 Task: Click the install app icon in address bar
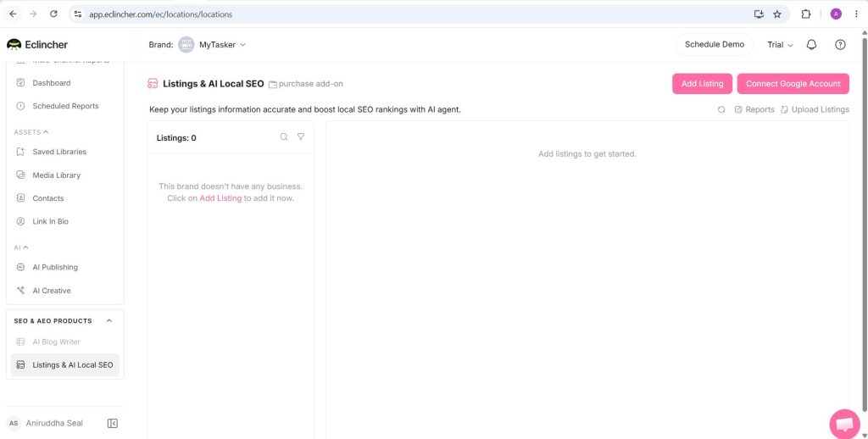[x=759, y=14]
